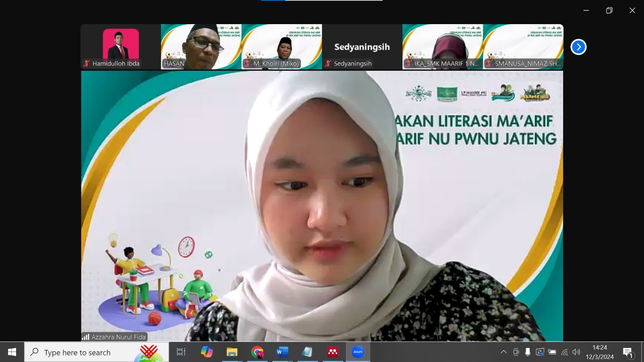Screen dimensions: 644x362
Task: Open Google Chrome from taskbar
Action: (x=257, y=352)
